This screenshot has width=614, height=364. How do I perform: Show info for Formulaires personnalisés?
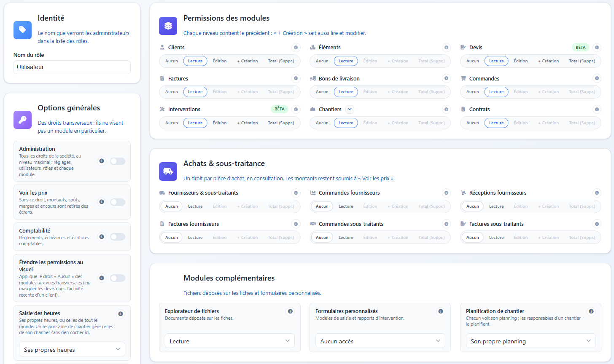(x=441, y=311)
